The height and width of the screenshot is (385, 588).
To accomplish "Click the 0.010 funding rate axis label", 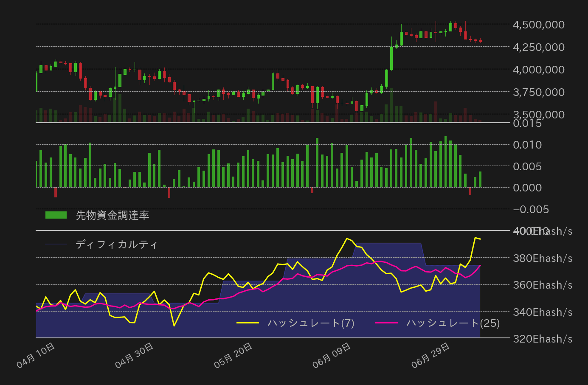I will click(527, 145).
